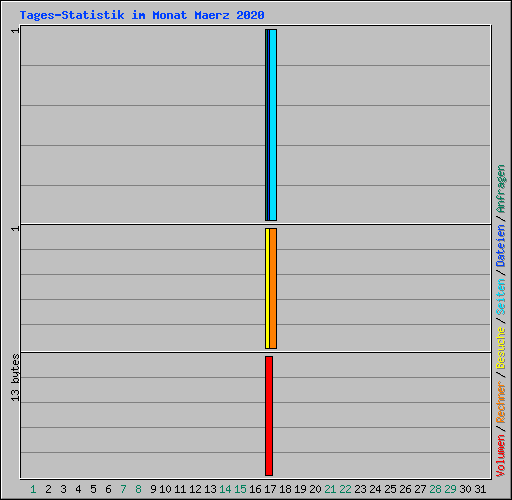
Task: Click the 13 bytes axis label
Action: pos(15,378)
